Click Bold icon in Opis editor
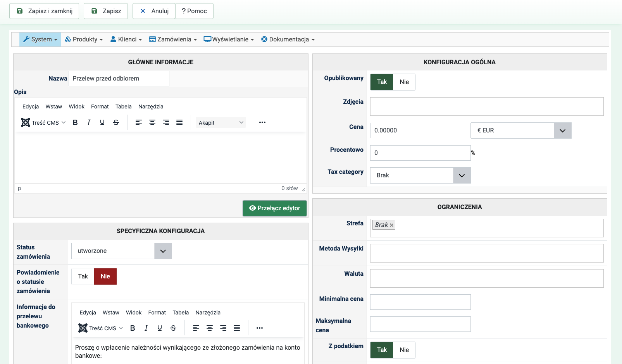This screenshot has height=364, width=622. coord(75,122)
